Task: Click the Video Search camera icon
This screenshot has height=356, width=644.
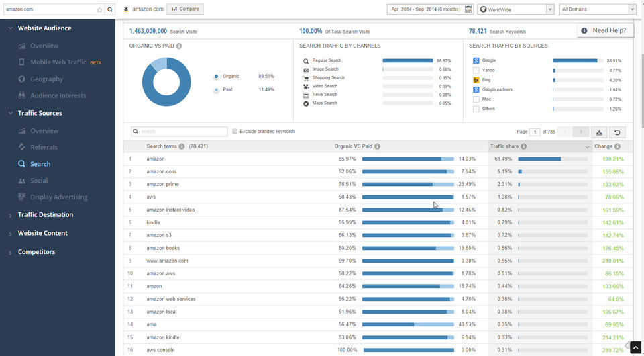Action: 306,87
